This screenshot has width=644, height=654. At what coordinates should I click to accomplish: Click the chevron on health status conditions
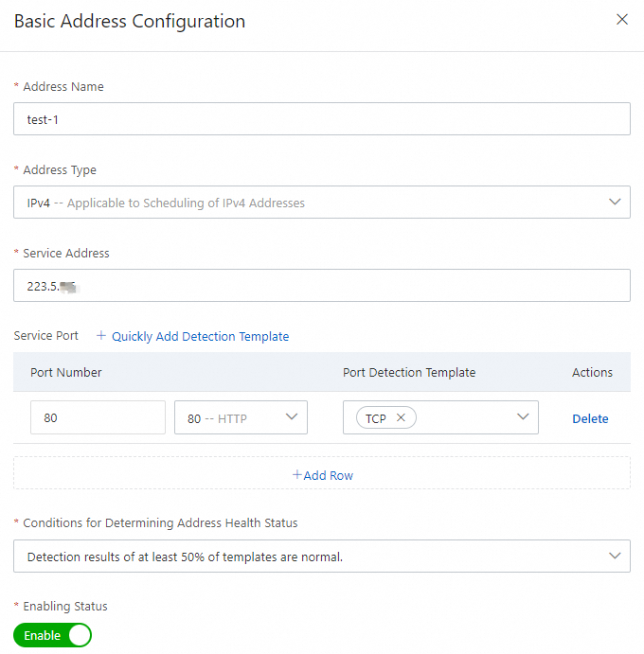click(615, 556)
